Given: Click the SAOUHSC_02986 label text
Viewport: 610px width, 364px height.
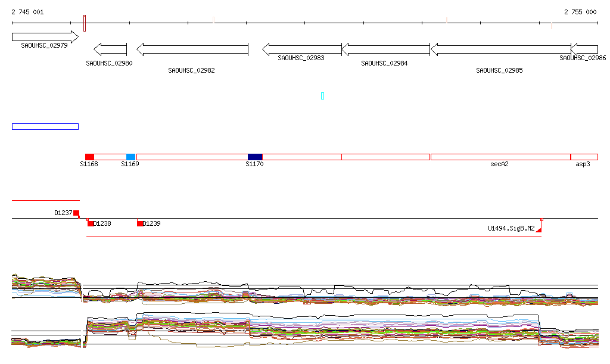Looking at the screenshot, I should pos(583,58).
